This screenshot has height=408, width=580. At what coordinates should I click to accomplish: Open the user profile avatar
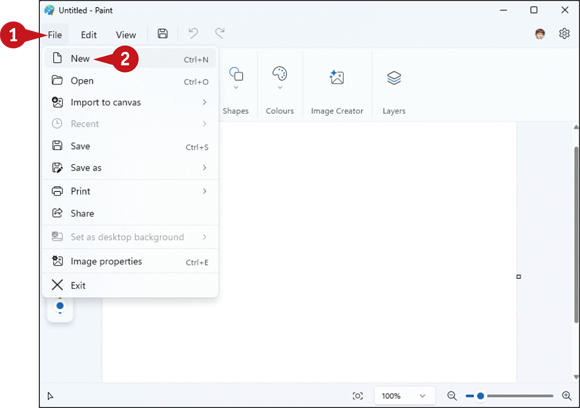540,34
